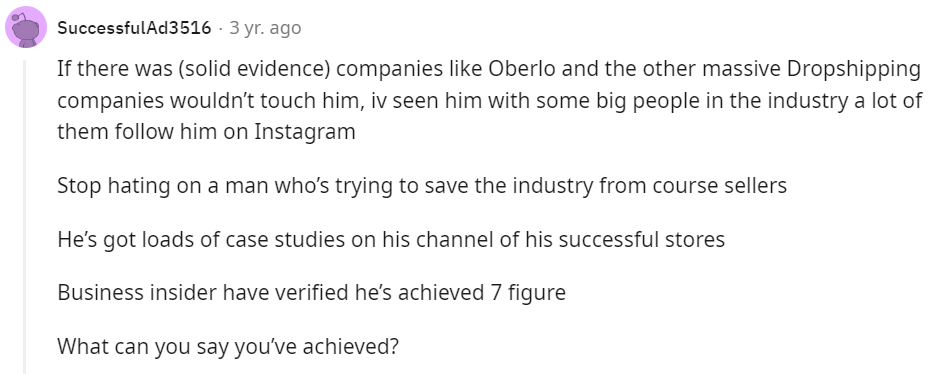Screen dimensions: 939x374
Task: Open the purple Snoo avatar of SuccessfulAd3516
Action: [26, 28]
